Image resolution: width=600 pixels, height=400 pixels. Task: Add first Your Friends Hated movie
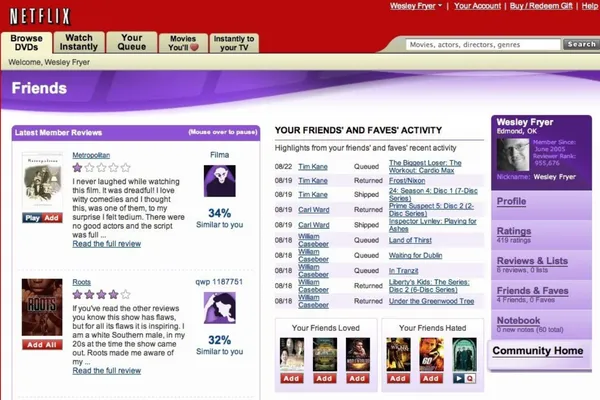[398, 379]
